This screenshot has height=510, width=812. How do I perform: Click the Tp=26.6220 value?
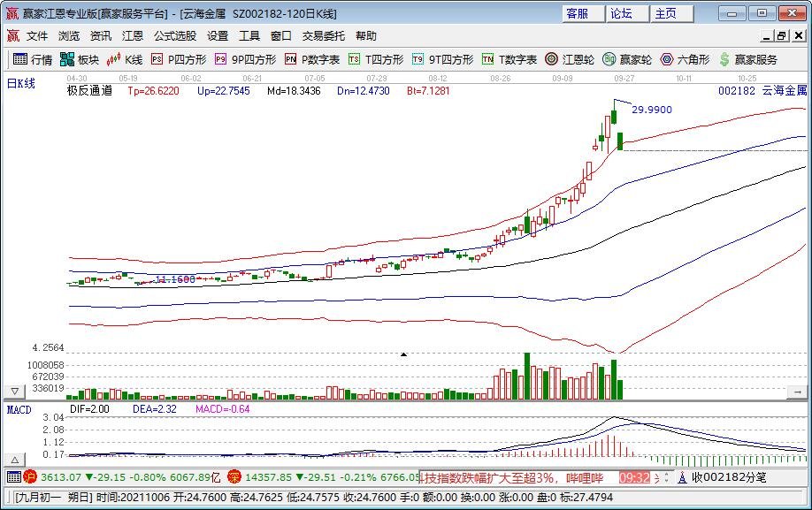[x=153, y=91]
